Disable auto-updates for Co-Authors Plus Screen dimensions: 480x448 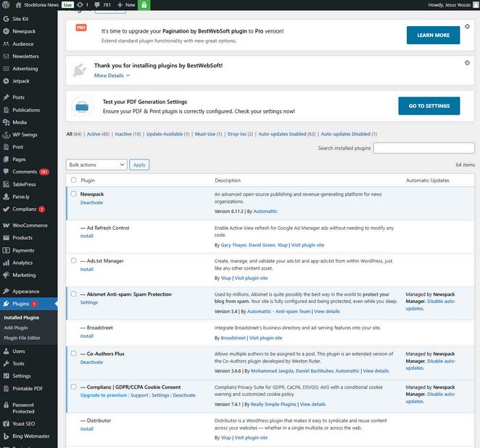tap(431, 365)
